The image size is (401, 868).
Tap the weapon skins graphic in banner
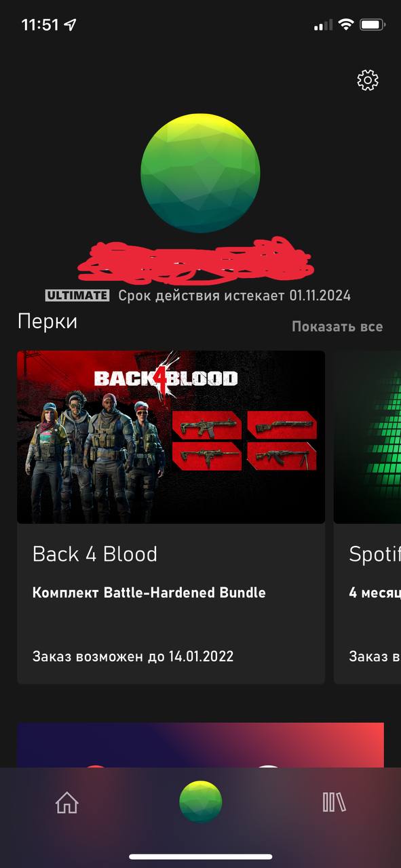244,441
